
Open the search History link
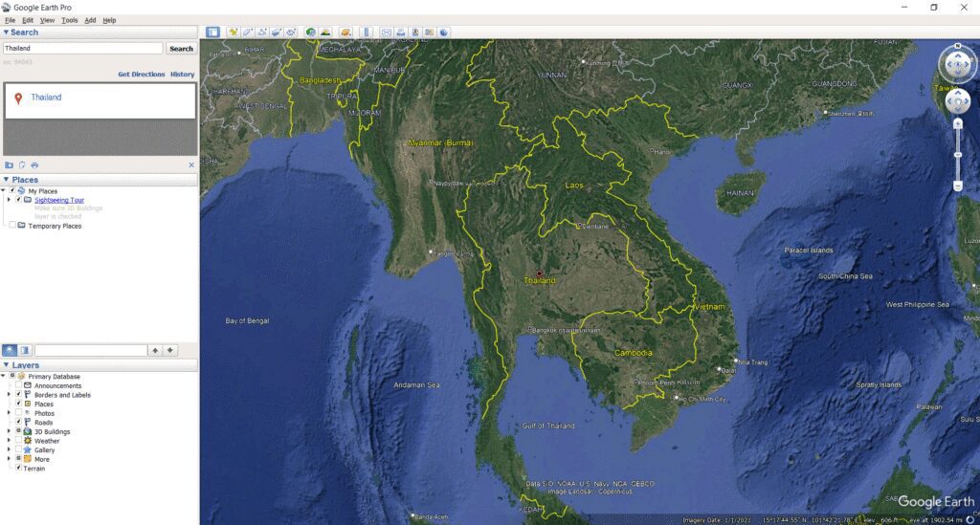click(183, 75)
